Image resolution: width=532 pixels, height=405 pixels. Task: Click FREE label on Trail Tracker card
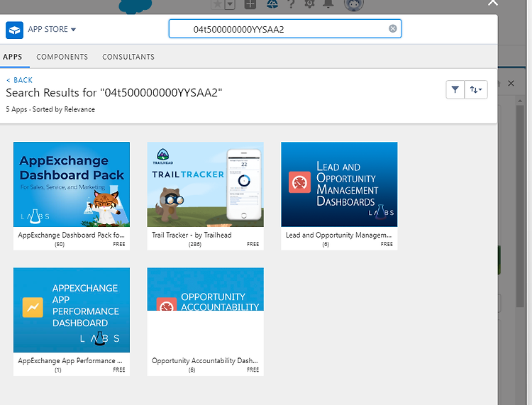[253, 244]
